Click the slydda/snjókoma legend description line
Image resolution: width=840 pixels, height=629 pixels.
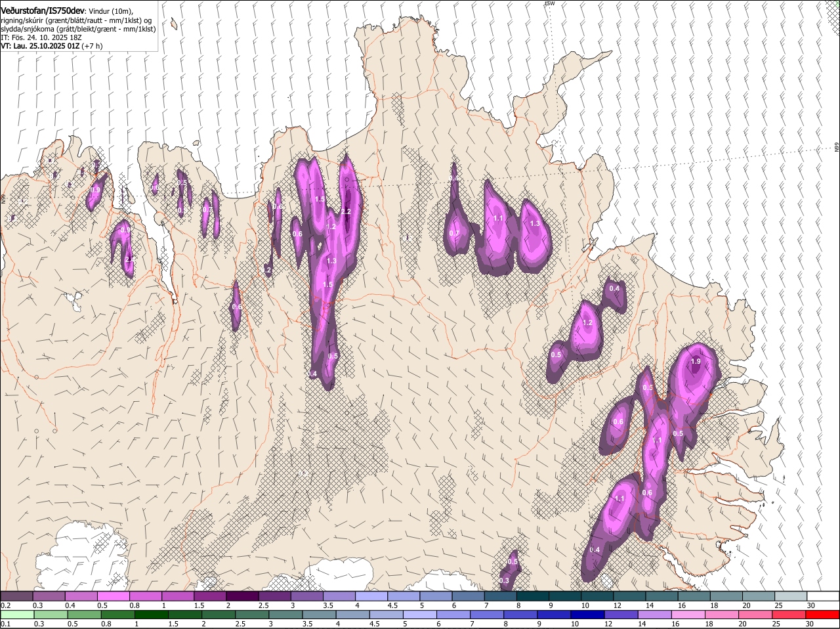pos(78,29)
